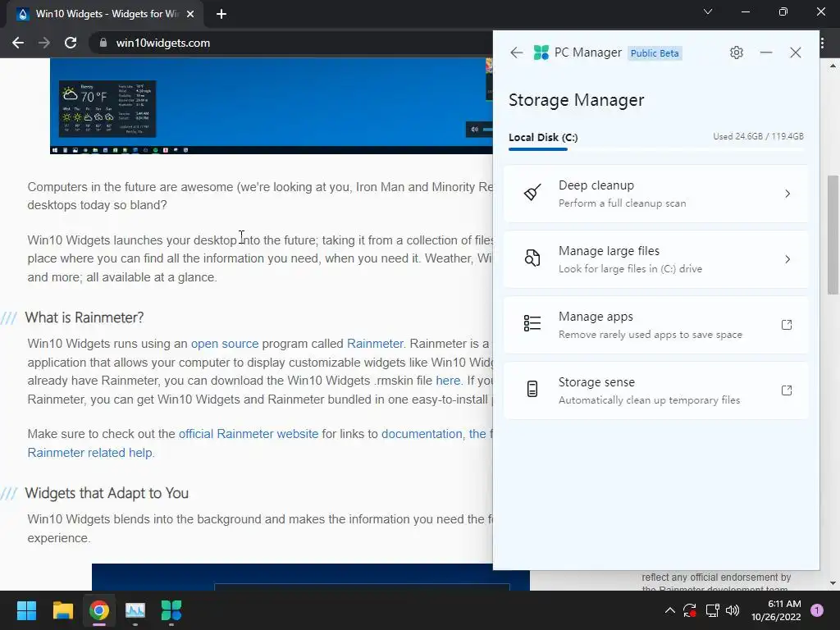Click the Storage sense device icon
This screenshot has width=840, height=630.
(x=532, y=390)
